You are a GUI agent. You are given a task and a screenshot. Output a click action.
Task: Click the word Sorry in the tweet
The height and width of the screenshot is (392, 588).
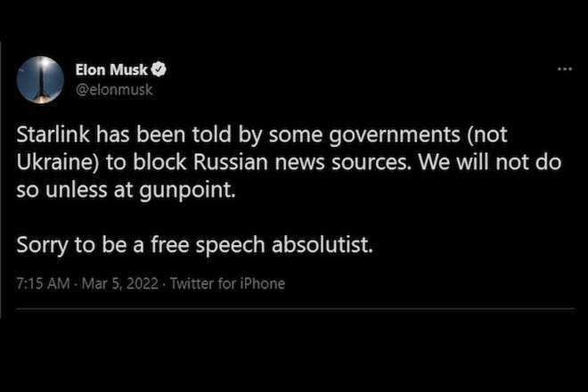pyautogui.click(x=43, y=245)
